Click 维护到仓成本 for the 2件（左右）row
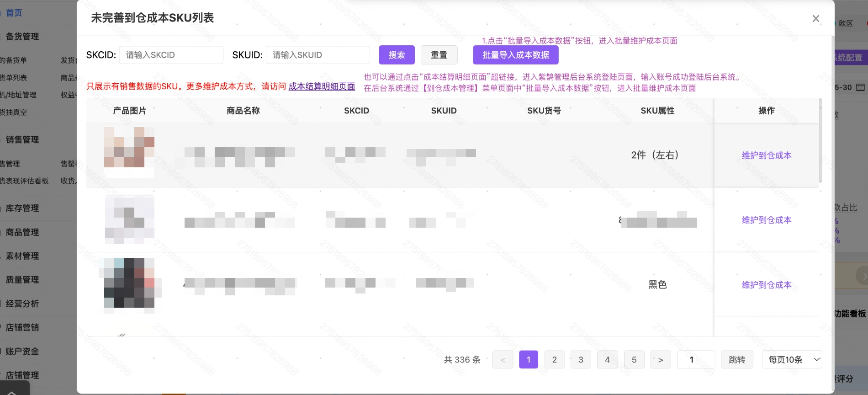This screenshot has height=395, width=868. click(x=767, y=155)
